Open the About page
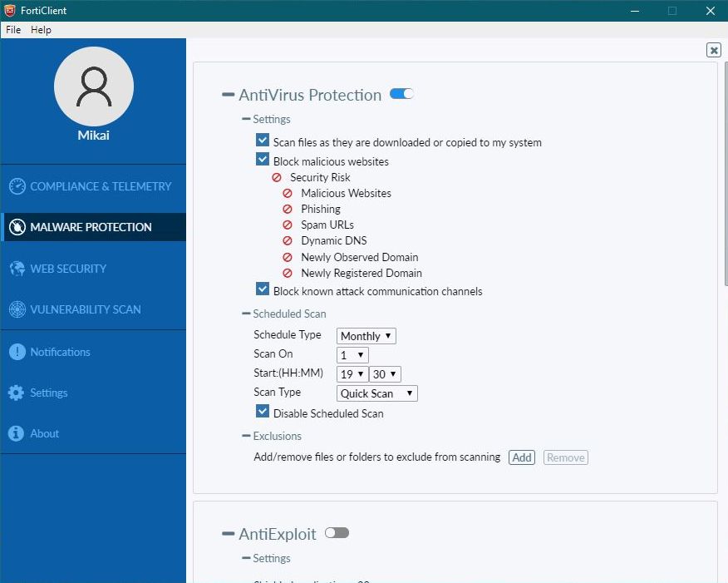The image size is (728, 583). point(93,433)
